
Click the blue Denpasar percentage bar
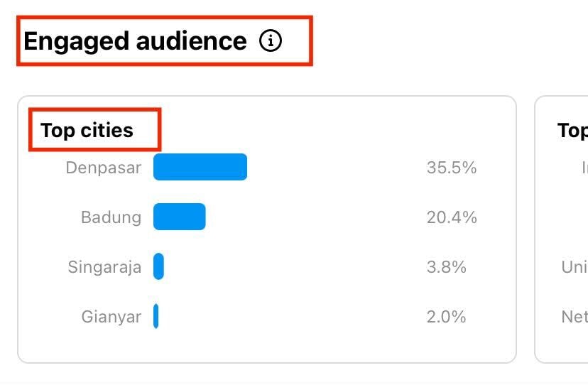pos(200,168)
